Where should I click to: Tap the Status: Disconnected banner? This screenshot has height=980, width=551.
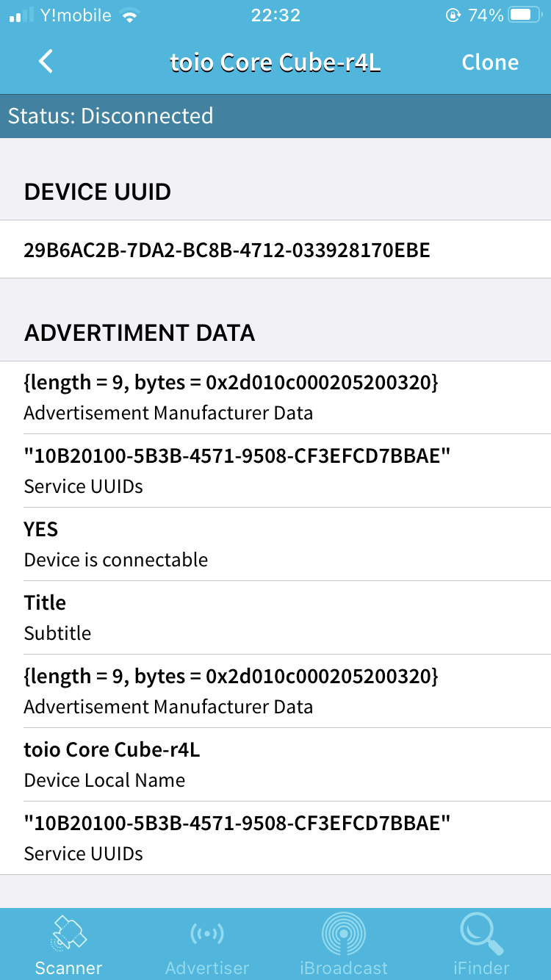pyautogui.click(x=275, y=115)
